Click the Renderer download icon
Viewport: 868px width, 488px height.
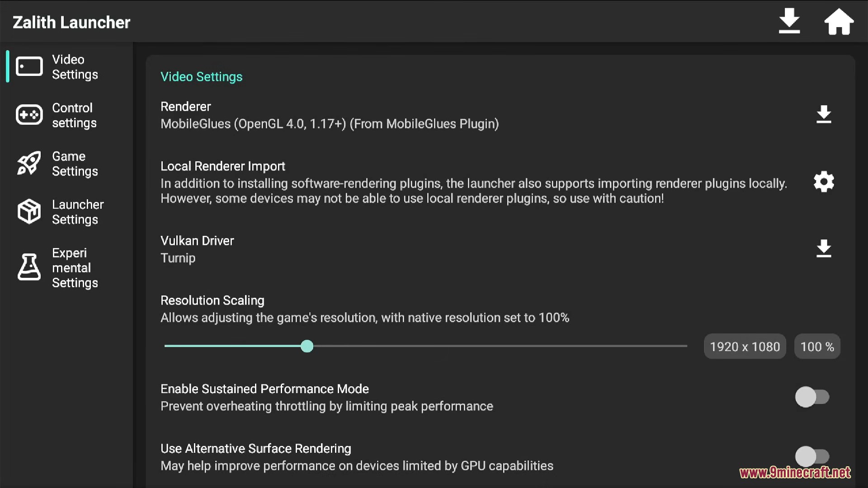(824, 115)
